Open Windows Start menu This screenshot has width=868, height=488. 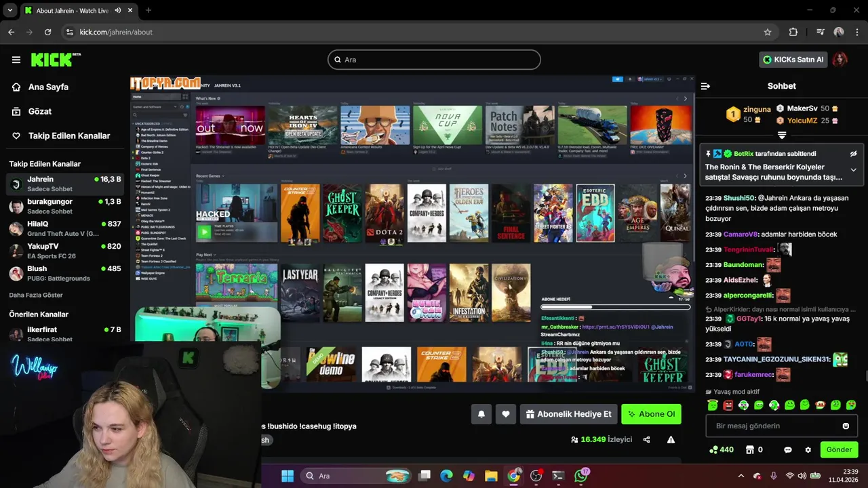pos(288,476)
